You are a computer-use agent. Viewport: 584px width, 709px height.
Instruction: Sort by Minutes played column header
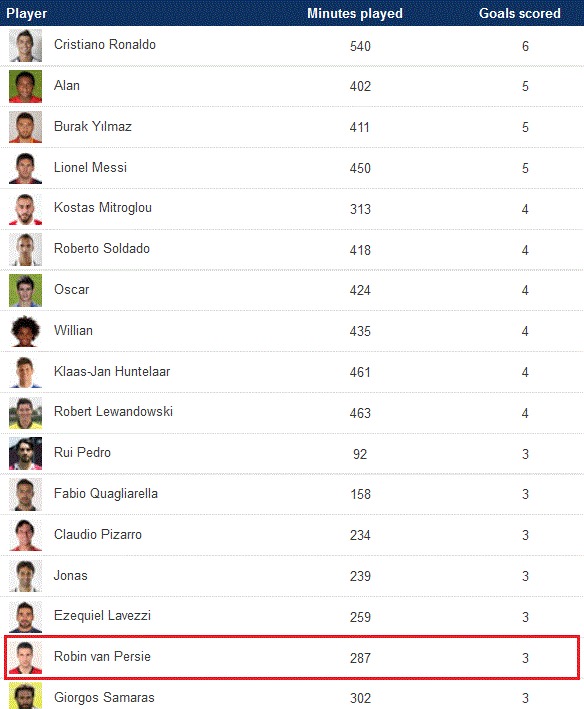tap(355, 14)
